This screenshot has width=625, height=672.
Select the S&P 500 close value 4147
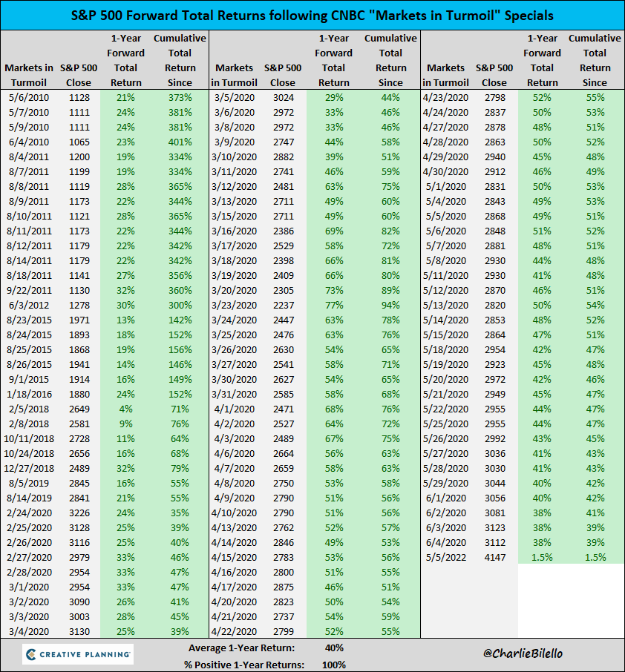[494, 557]
